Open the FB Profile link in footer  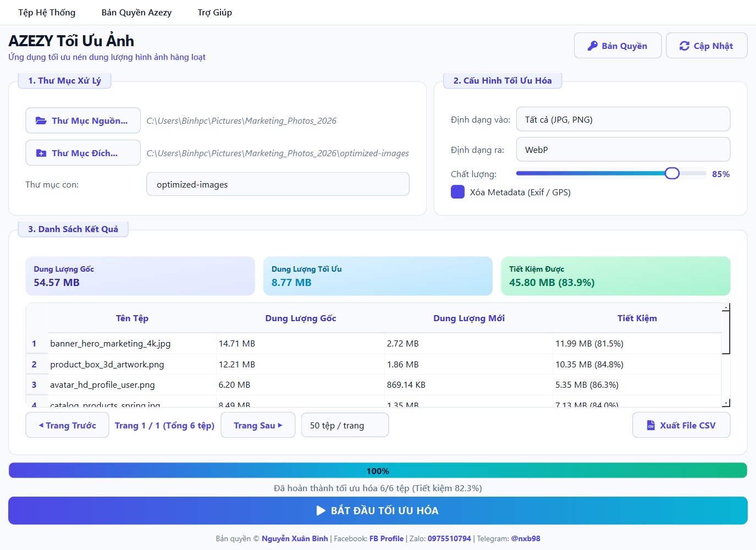tap(387, 538)
